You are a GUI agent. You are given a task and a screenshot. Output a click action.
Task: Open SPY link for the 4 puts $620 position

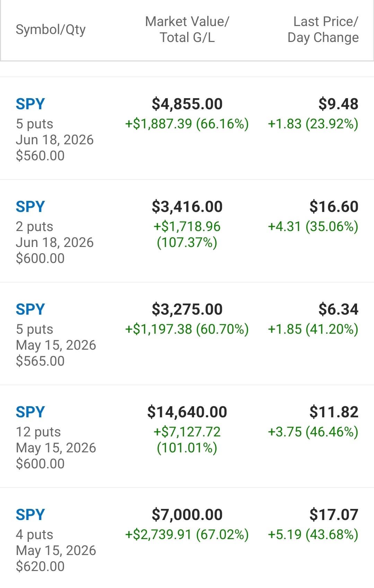(x=31, y=515)
